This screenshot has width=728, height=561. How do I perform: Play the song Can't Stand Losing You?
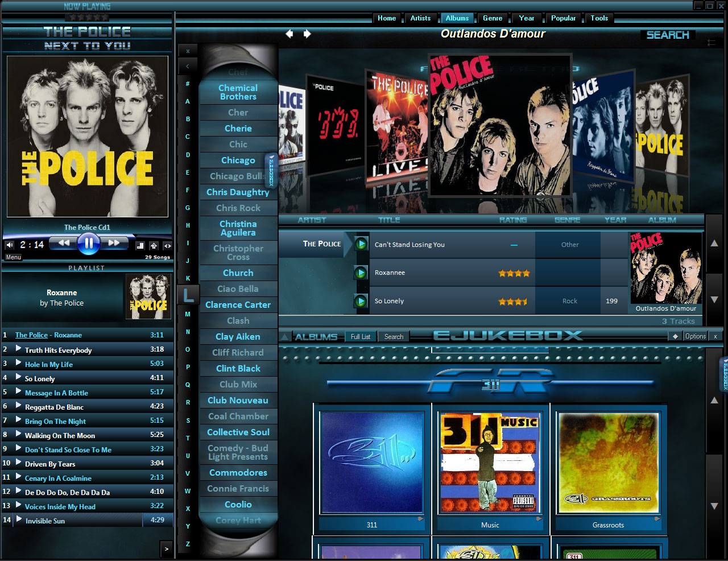361,244
